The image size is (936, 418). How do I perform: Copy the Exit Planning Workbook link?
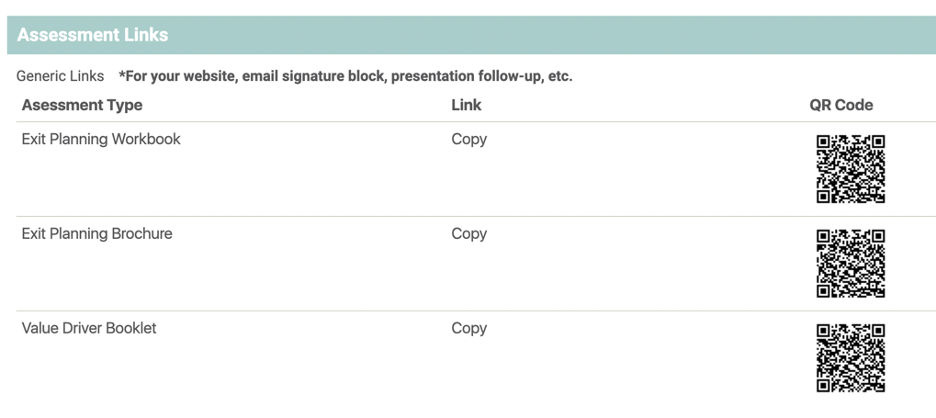[x=469, y=139]
